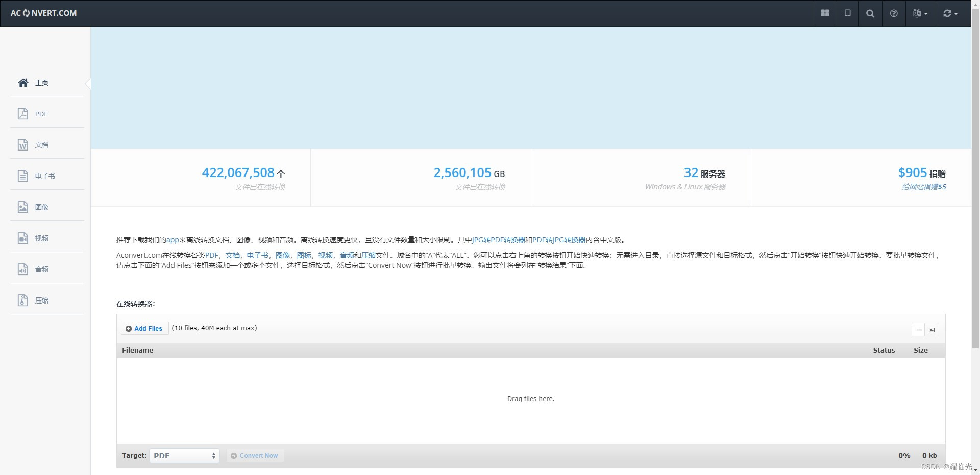The width and height of the screenshot is (980, 475).
Task: Switch to list view icon in converter
Action: click(x=919, y=330)
